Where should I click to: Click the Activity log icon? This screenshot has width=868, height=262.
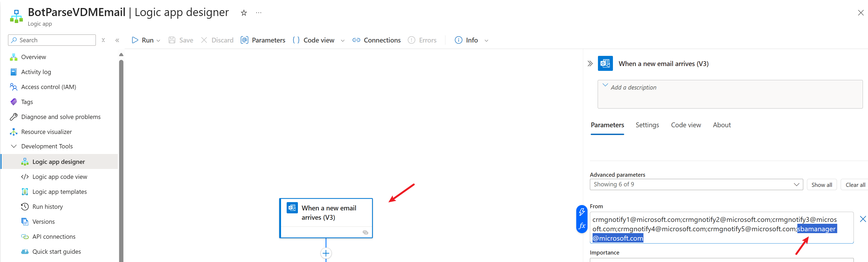click(x=13, y=72)
